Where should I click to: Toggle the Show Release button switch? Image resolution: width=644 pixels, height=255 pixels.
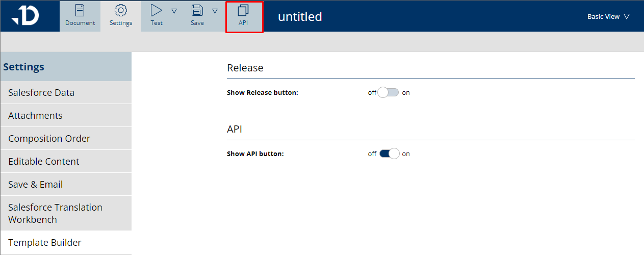click(388, 93)
